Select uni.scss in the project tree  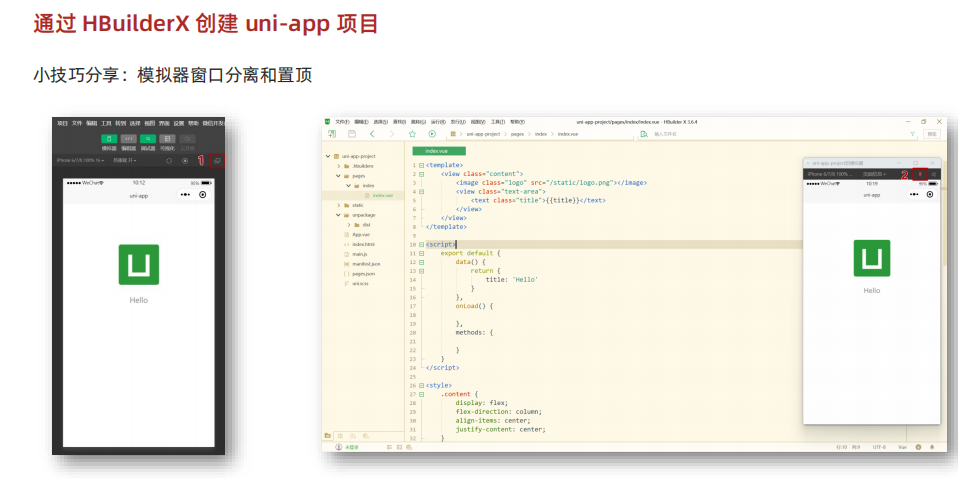[360, 284]
